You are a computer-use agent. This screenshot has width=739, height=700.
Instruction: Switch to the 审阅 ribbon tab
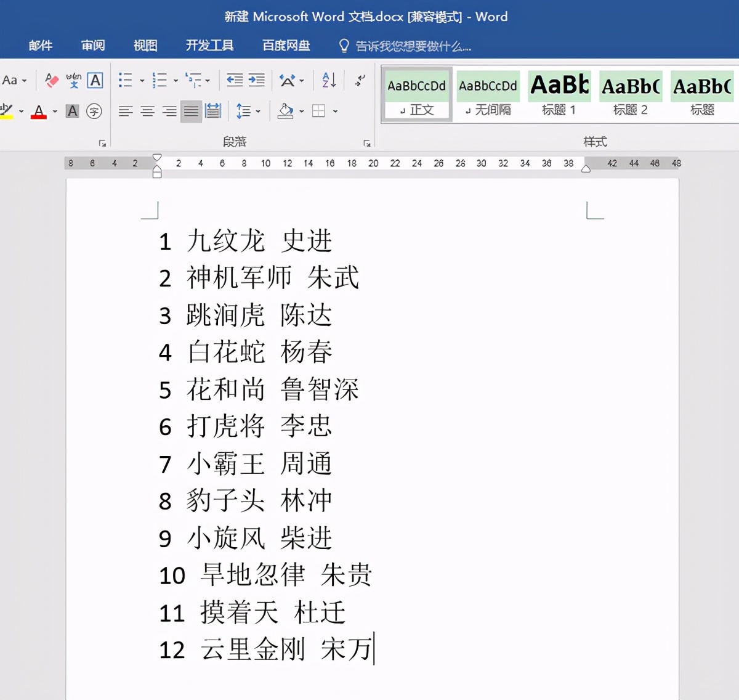[92, 45]
